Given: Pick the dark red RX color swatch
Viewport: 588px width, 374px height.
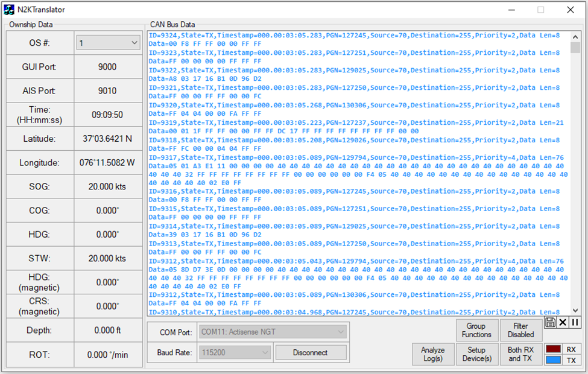Looking at the screenshot, I should coord(553,349).
